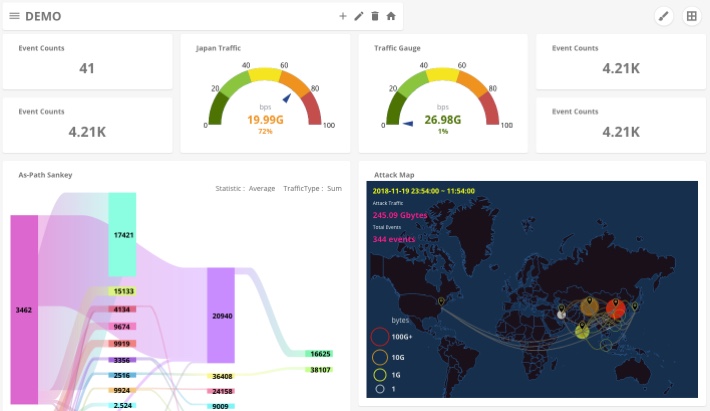This screenshot has height=411, width=710.
Task: Click the 3462 magenta Sankey node
Action: click(24, 311)
